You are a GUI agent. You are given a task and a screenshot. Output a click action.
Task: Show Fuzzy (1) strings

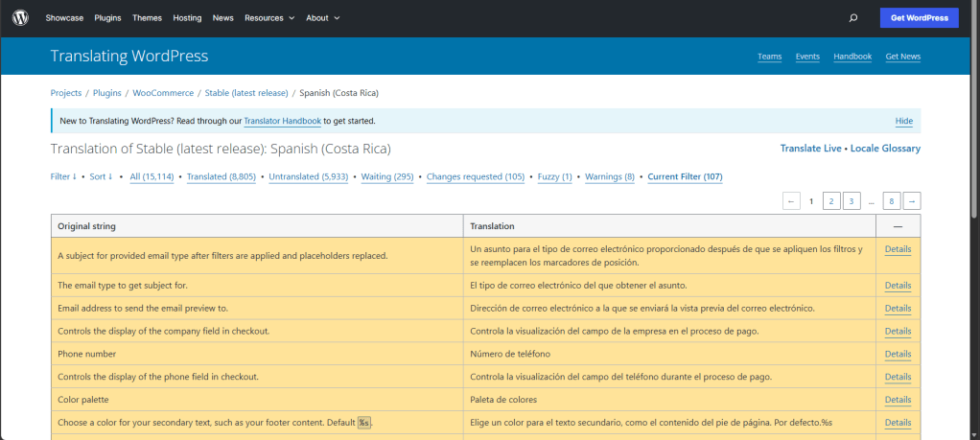click(x=555, y=177)
